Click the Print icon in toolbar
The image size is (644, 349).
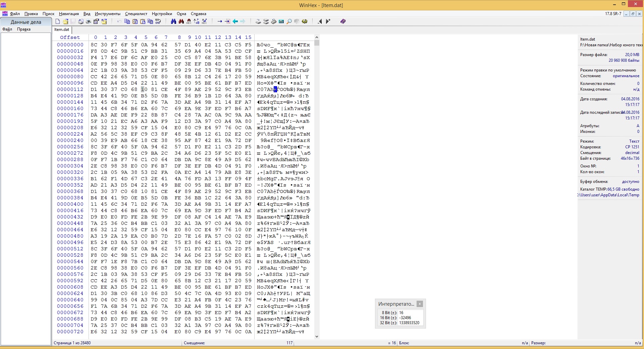[89, 21]
